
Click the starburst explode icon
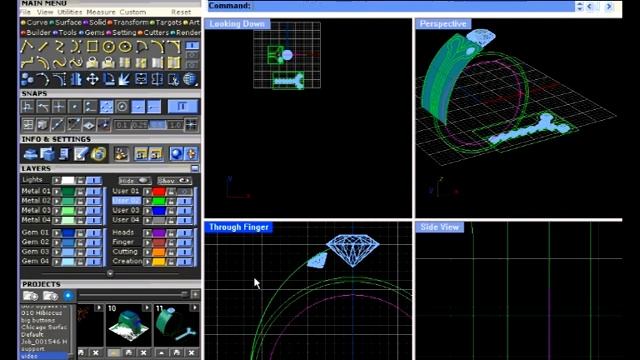tap(125, 79)
